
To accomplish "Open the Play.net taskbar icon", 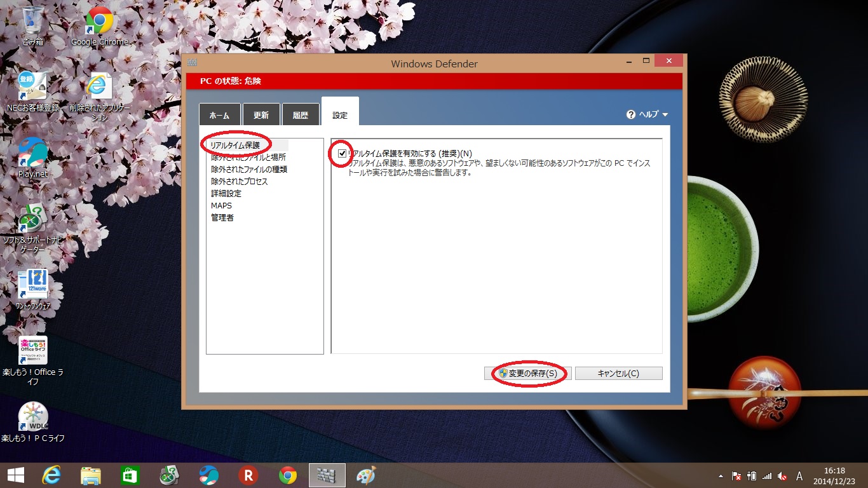I will click(209, 475).
